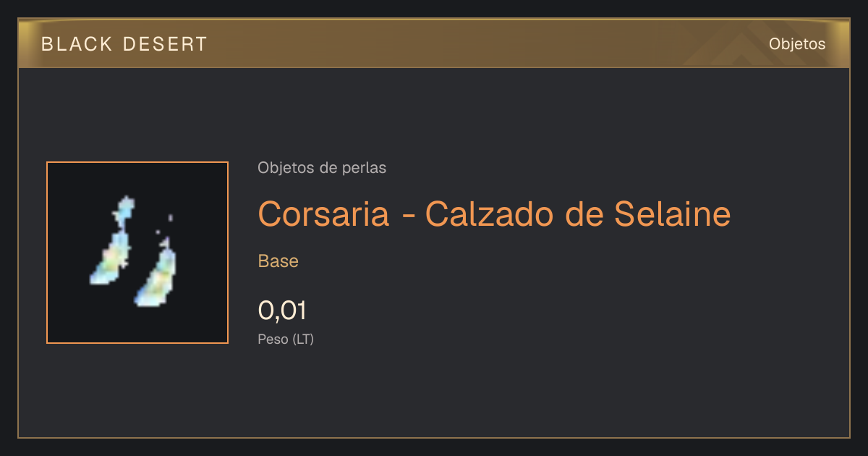Click the top tip of left shoe
The width and height of the screenshot is (868, 456).
[x=127, y=200]
